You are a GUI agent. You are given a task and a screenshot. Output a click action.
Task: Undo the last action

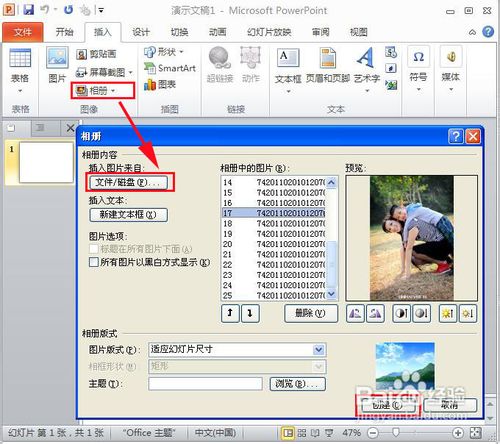point(45,10)
